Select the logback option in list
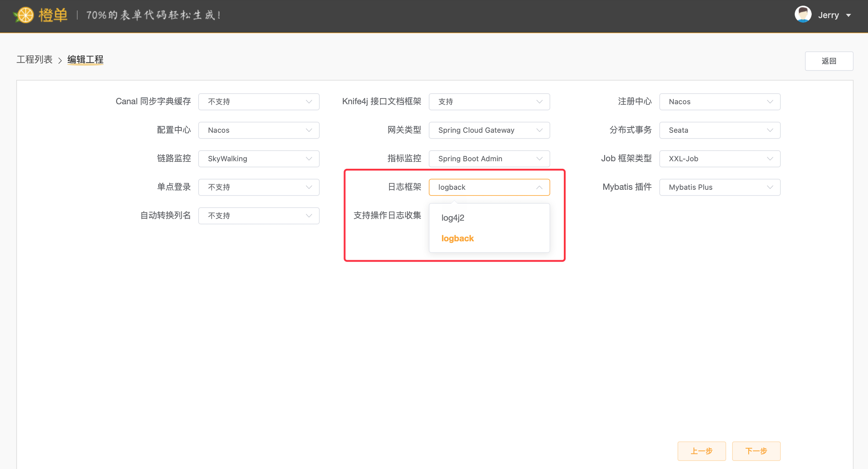Image resolution: width=868 pixels, height=469 pixels. tap(457, 238)
